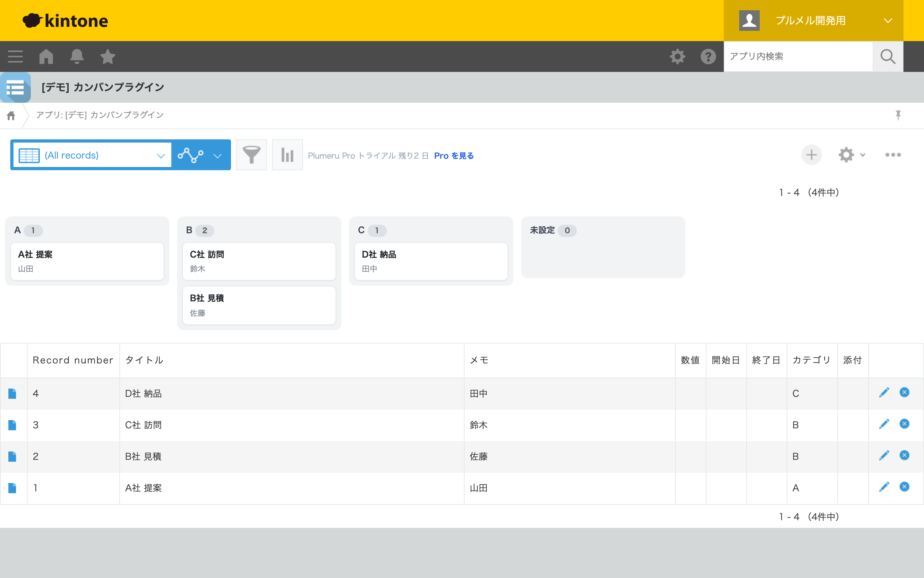Open the (All records) view dropdown

pyautogui.click(x=92, y=155)
